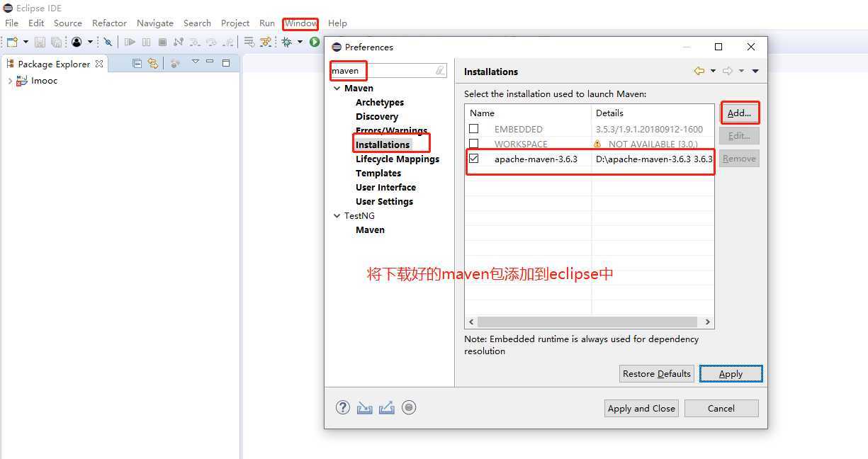Open the Search menu
Image resolution: width=868 pixels, height=459 pixels.
tap(197, 23)
